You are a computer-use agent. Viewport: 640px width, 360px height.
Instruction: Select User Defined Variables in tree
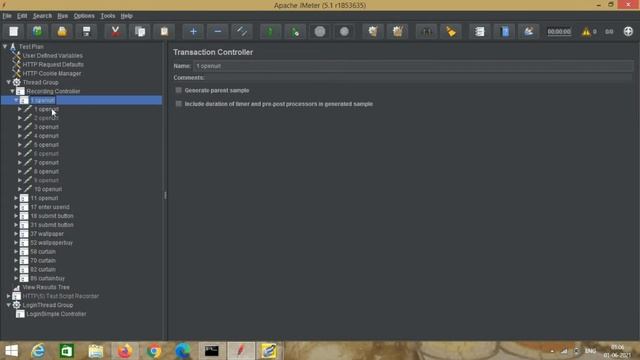point(52,56)
